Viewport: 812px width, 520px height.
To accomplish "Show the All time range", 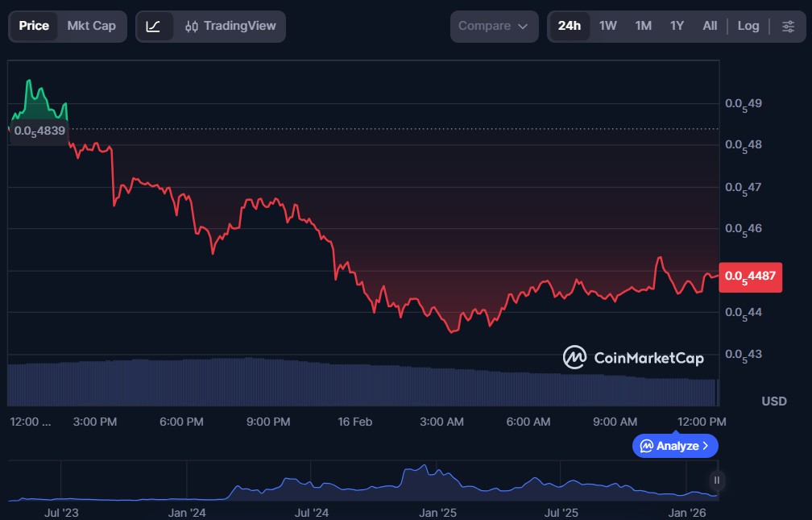I will [709, 26].
